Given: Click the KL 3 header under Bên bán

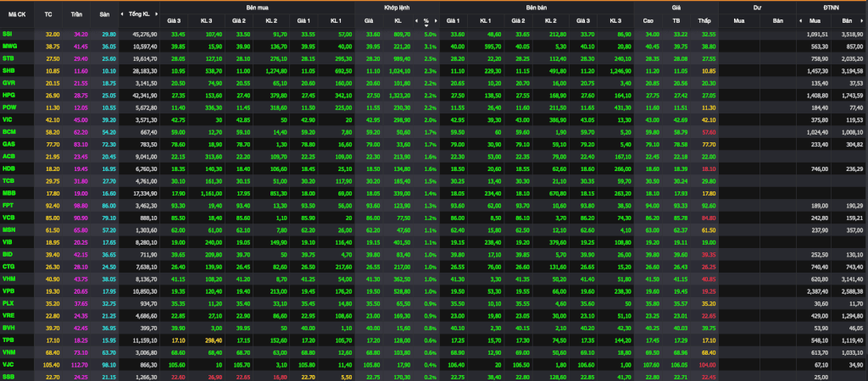Looking at the screenshot, I should point(615,21).
